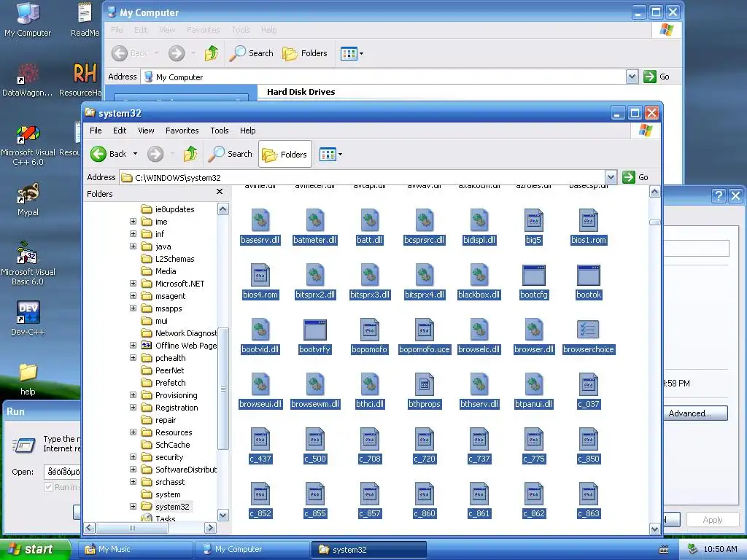
Task: Click the bootvrfy program icon
Action: (315, 330)
